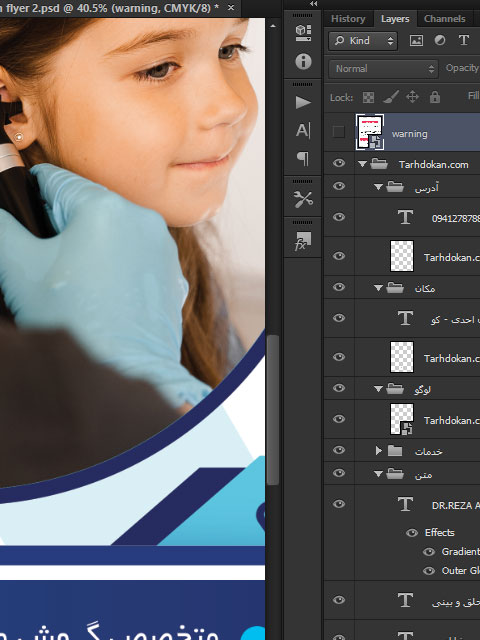Lock position move icon
Image resolution: width=480 pixels, height=640 pixels.
coord(412,97)
